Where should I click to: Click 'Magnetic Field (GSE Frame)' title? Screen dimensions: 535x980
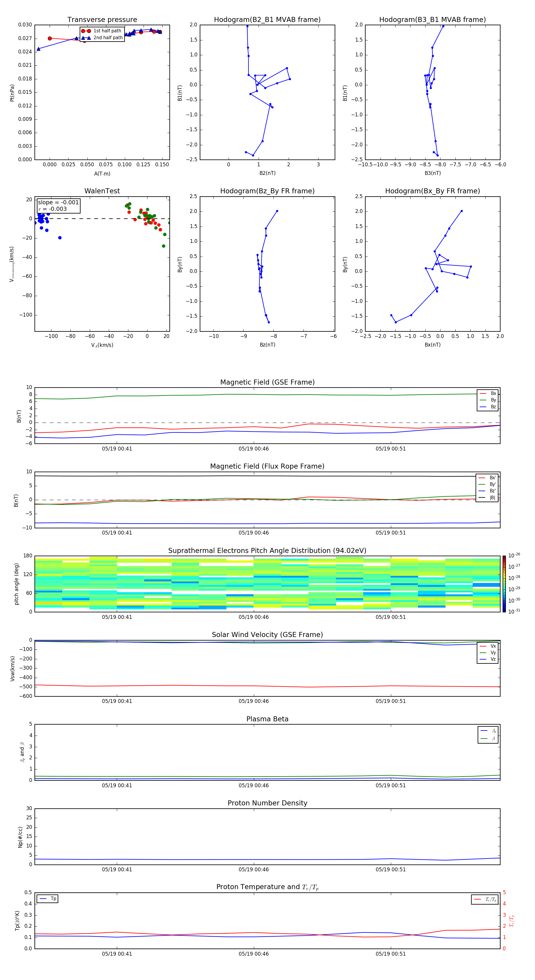(267, 382)
